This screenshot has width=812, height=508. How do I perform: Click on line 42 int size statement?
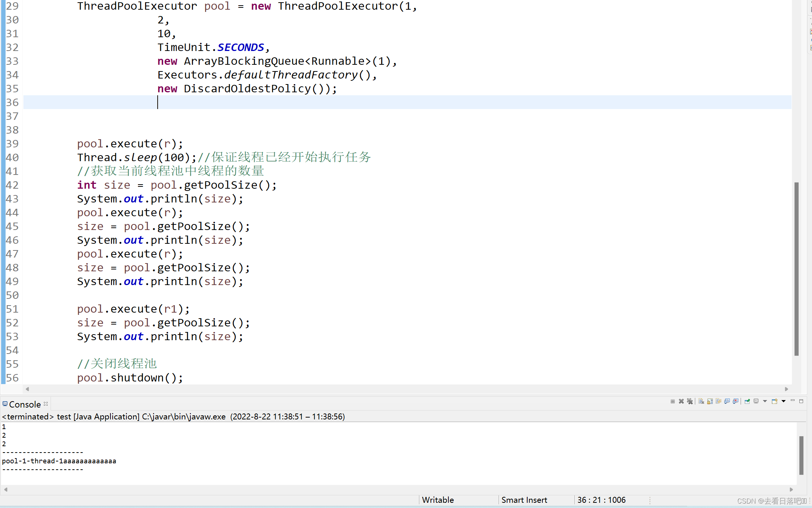coord(177,185)
